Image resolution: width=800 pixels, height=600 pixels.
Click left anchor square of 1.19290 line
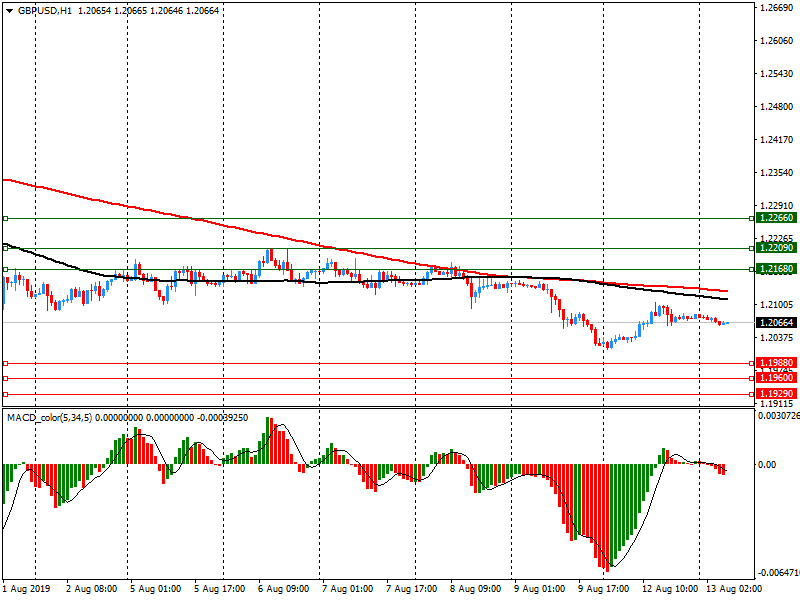point(6,394)
